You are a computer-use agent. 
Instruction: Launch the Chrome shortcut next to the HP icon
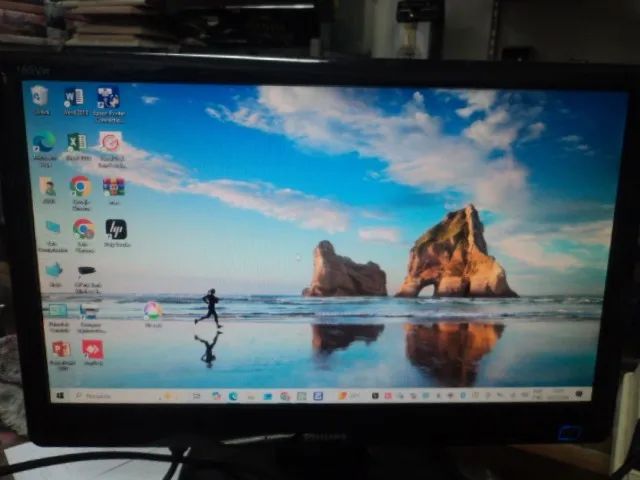coord(84,235)
